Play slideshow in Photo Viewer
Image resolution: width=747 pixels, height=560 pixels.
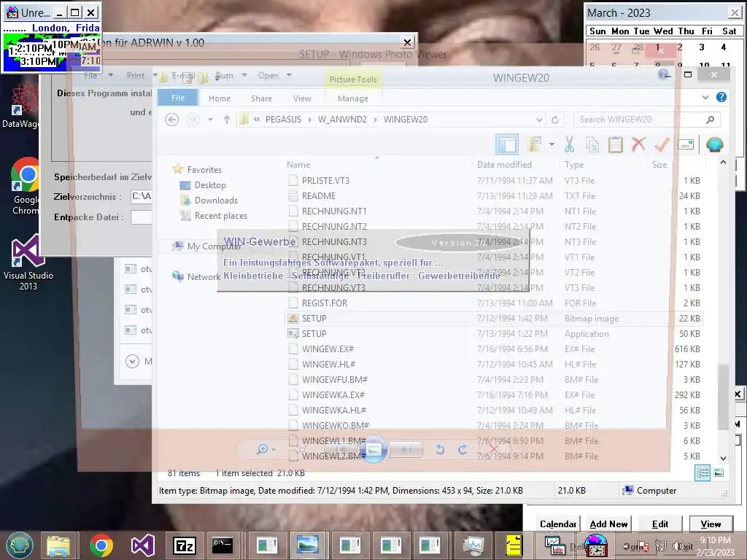click(x=373, y=449)
